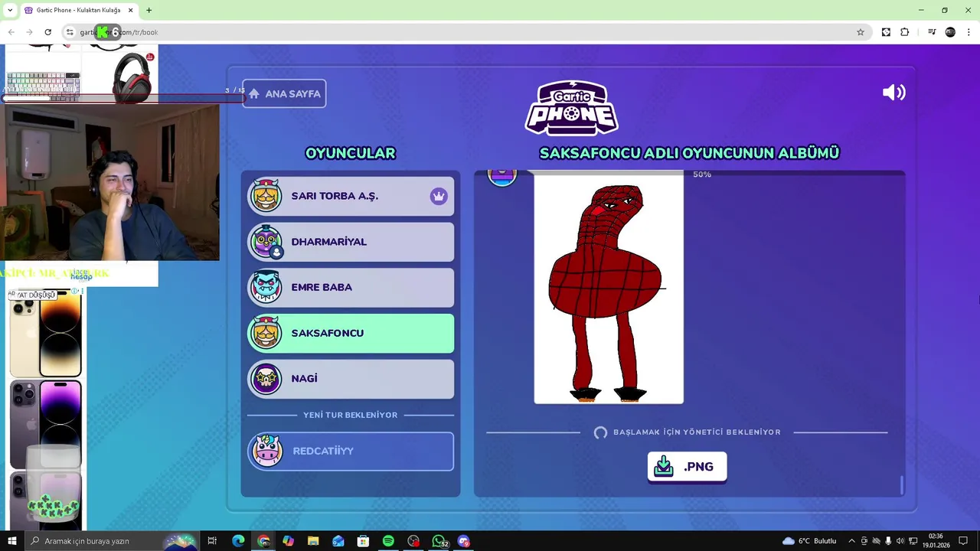The height and width of the screenshot is (551, 980).
Task: Click the purple iPhone ad image
Action: 46,424
